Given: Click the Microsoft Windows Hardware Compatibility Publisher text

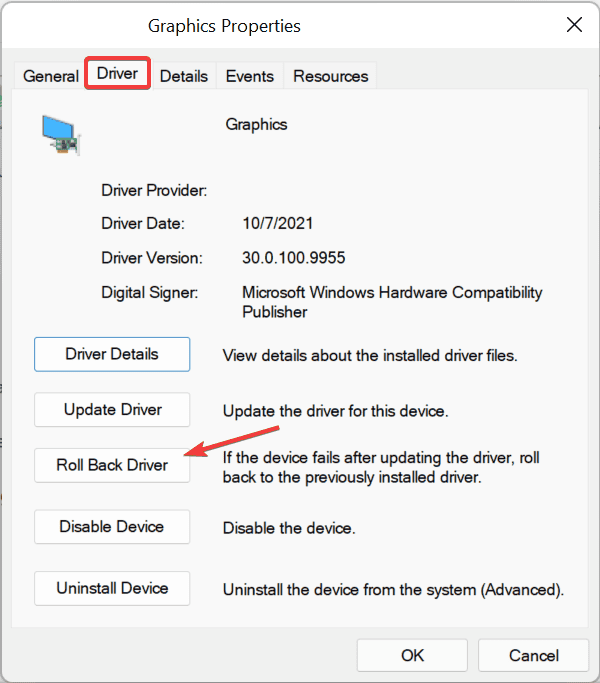Looking at the screenshot, I should (x=392, y=302).
